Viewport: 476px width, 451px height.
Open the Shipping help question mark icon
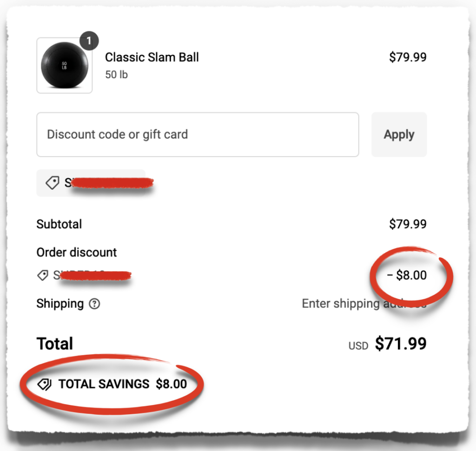click(94, 304)
